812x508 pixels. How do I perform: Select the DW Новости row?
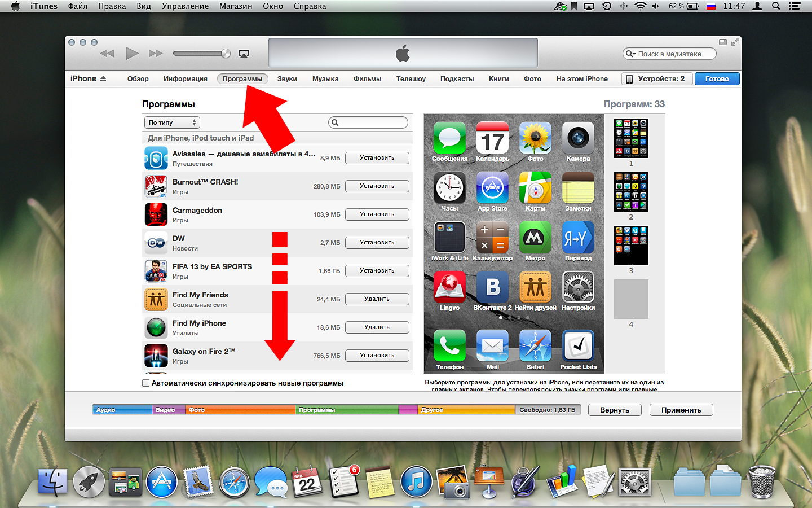pos(277,243)
